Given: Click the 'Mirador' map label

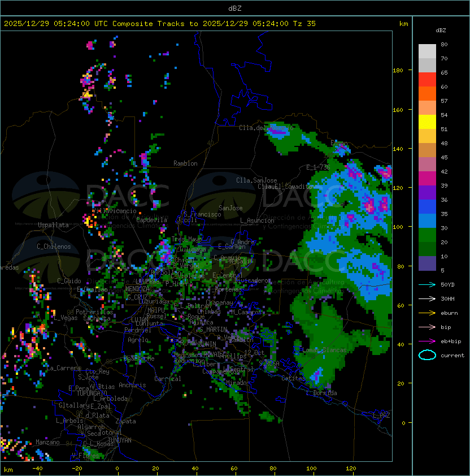Looking at the screenshot, I should point(238,383).
